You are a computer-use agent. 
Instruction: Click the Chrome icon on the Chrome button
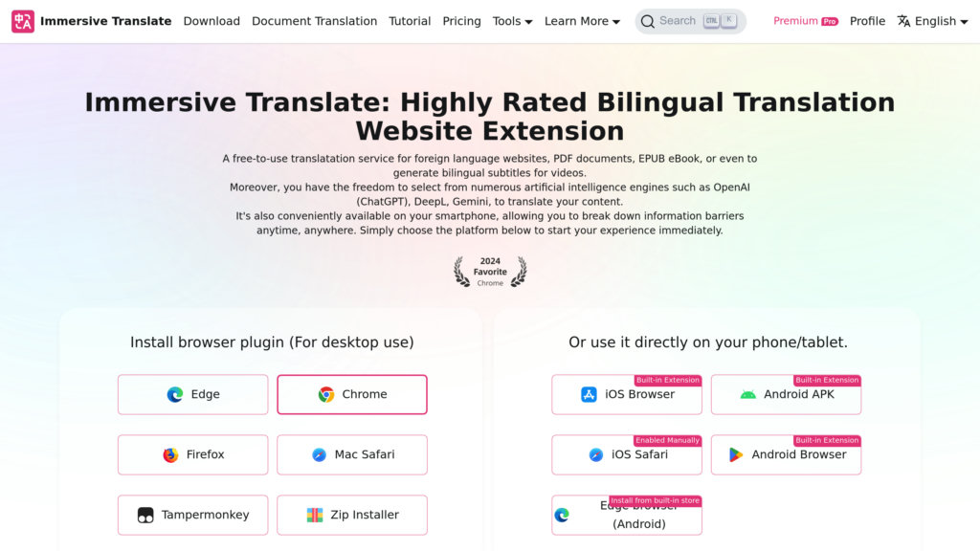(x=325, y=394)
